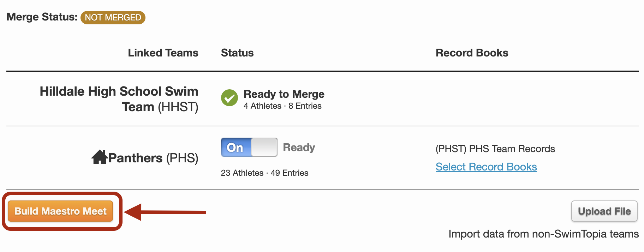Toggle the Panthers On switch off
The width and height of the screenshot is (644, 252).
tap(249, 147)
